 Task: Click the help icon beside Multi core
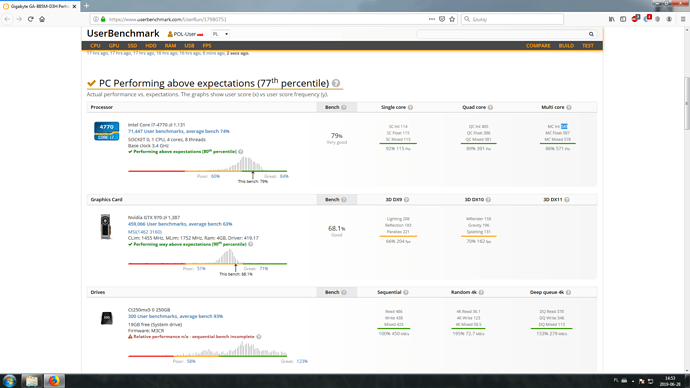569,107
